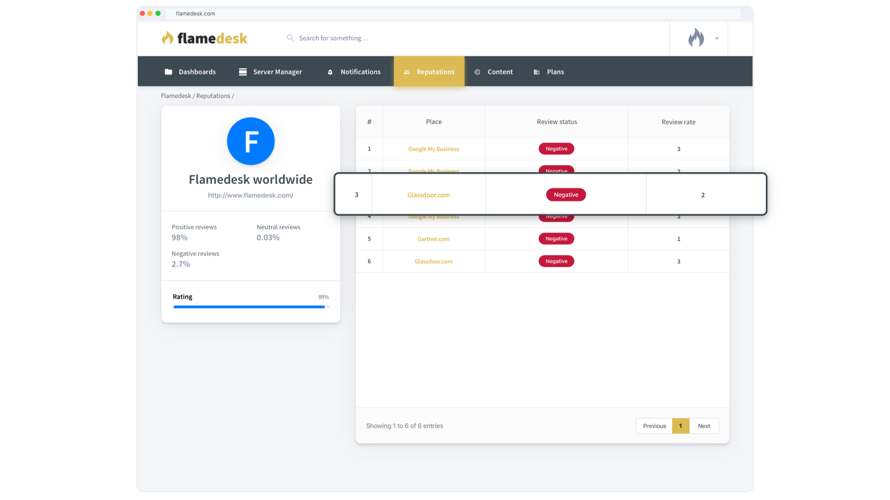Click the Reputations people icon
Viewport: 890px width, 500px height.
pos(406,72)
